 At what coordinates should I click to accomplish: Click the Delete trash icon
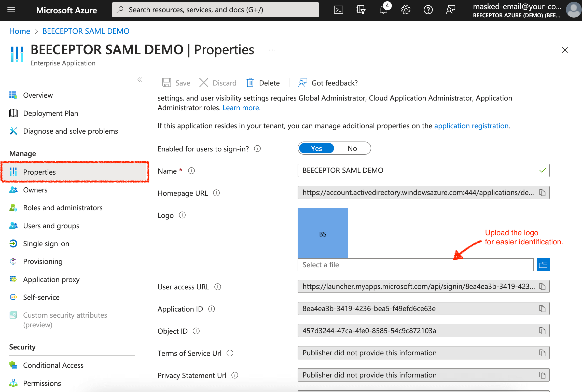250,83
